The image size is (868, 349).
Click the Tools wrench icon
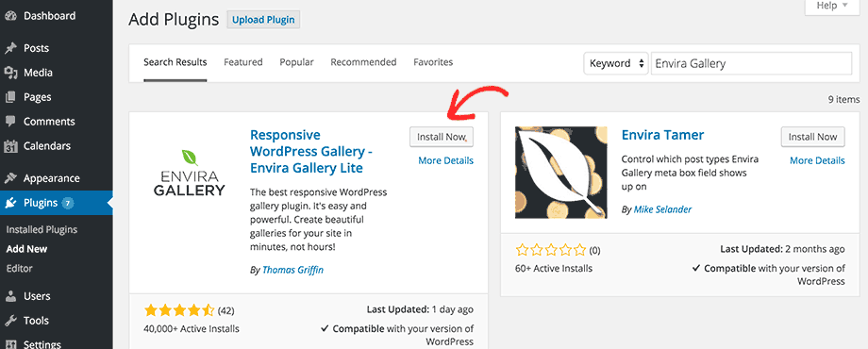(x=10, y=321)
